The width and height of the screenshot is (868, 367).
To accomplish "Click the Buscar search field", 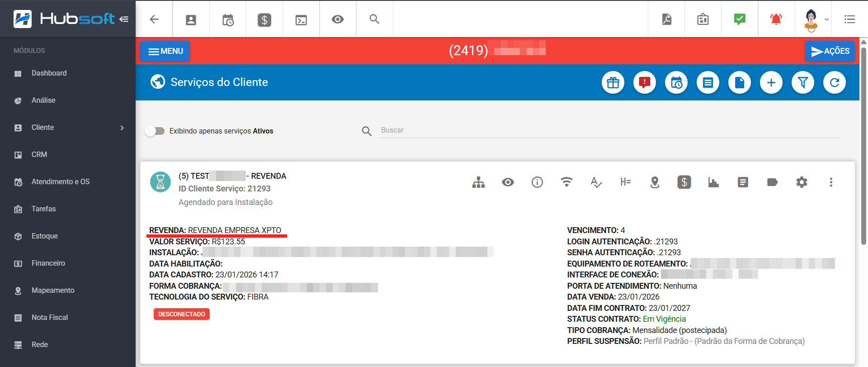I will (x=610, y=130).
